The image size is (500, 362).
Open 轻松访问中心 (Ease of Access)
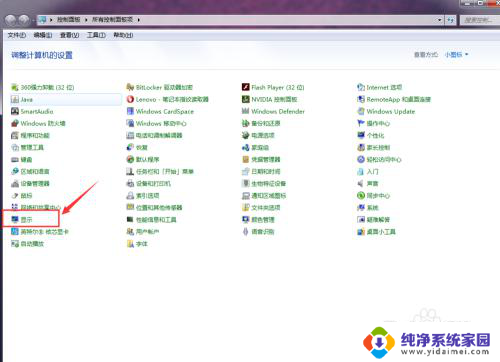point(379,159)
